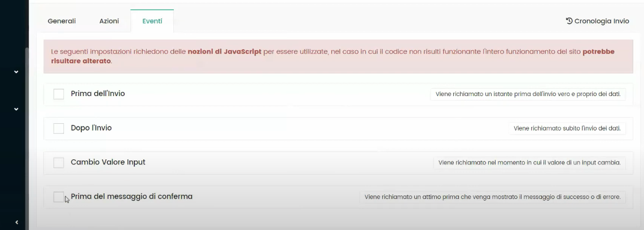Click the Cambio Valore Input label text

click(x=108, y=162)
